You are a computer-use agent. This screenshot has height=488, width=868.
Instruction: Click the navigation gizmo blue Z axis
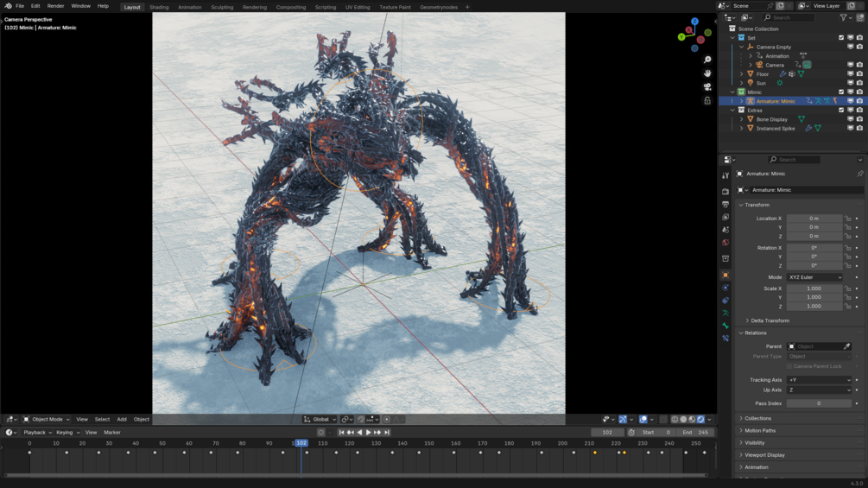pyautogui.click(x=694, y=22)
